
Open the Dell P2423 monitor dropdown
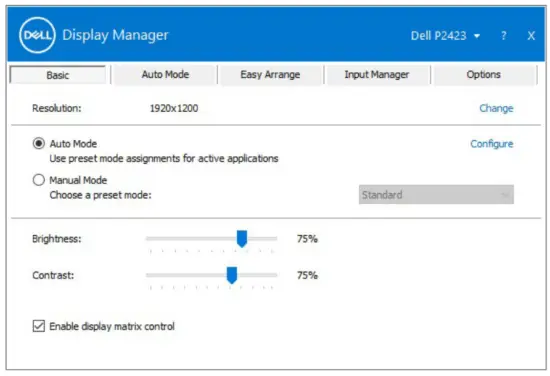click(445, 35)
